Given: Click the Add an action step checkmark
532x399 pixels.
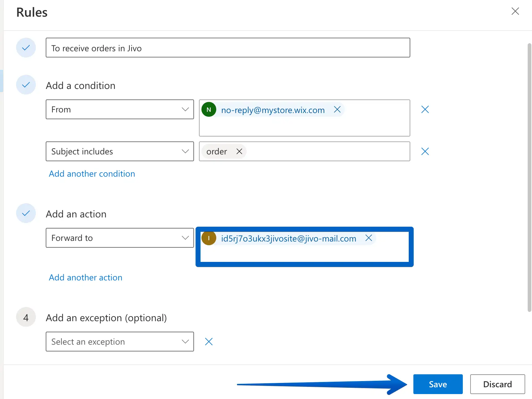Looking at the screenshot, I should (x=26, y=213).
